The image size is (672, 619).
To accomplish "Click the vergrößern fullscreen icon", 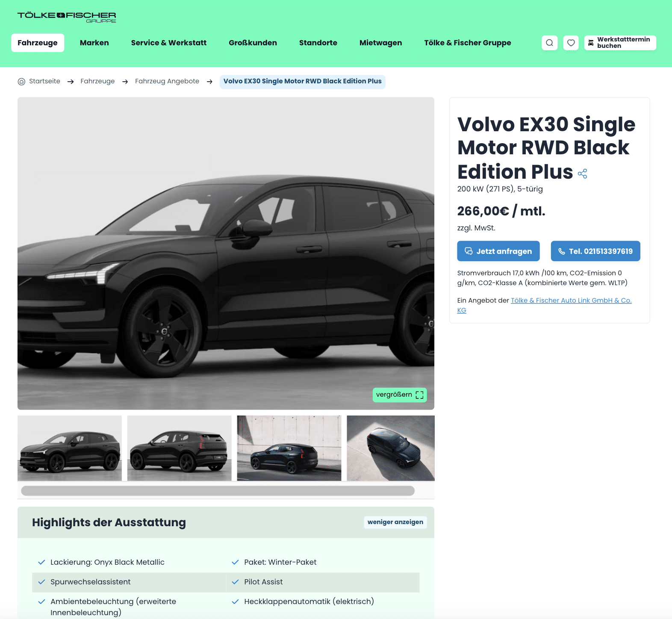I will pyautogui.click(x=419, y=395).
